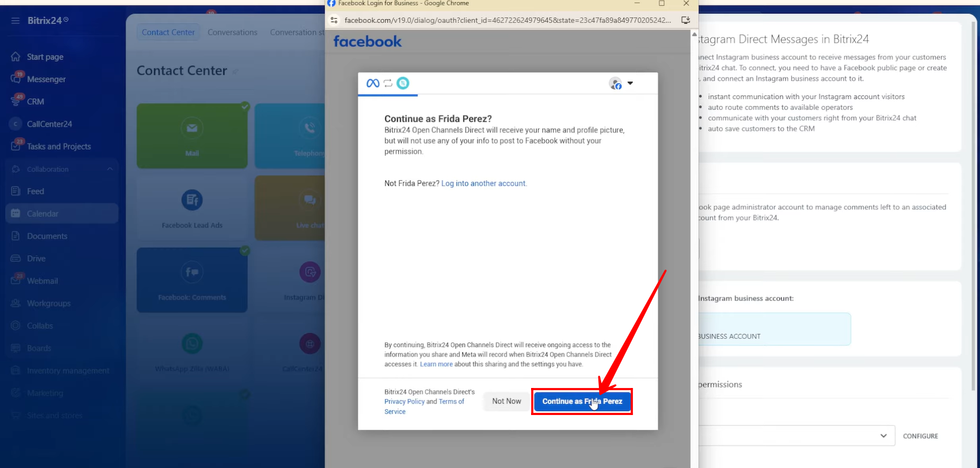Open the Facebook Lead Ads icon tile
980x468 pixels.
[192, 200]
